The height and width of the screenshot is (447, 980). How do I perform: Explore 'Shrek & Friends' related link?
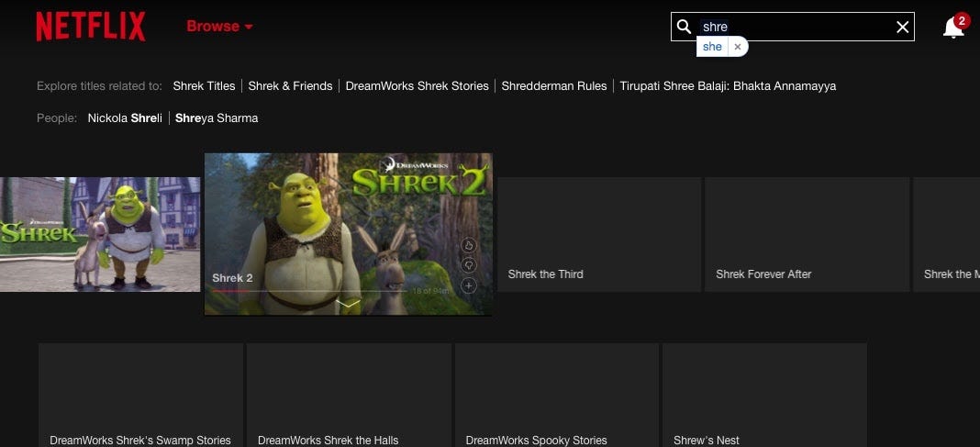coord(290,86)
